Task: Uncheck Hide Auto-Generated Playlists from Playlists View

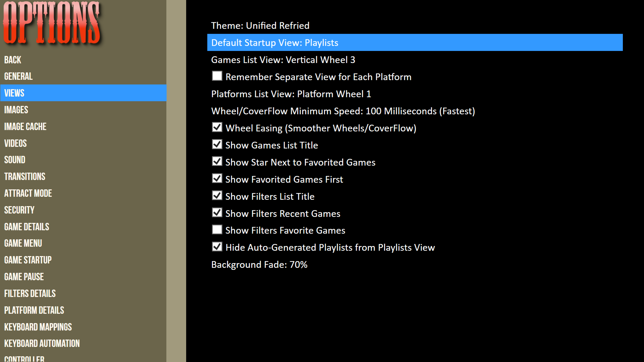Action: (x=217, y=247)
